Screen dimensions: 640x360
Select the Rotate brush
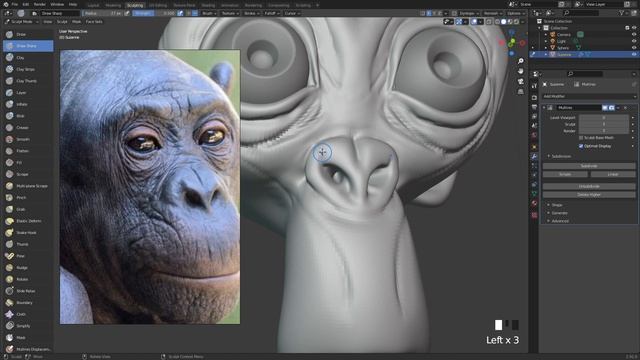(x=28, y=279)
